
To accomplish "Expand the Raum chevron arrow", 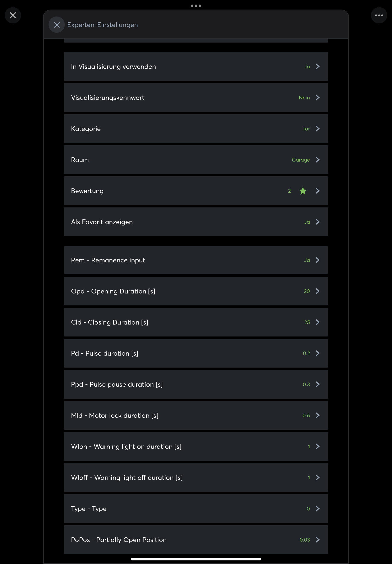I will click(317, 160).
